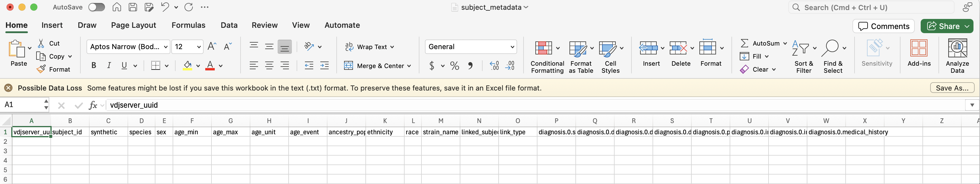This screenshot has height=184, width=980.
Task: Click the Format painter brush
Action: (53, 69)
